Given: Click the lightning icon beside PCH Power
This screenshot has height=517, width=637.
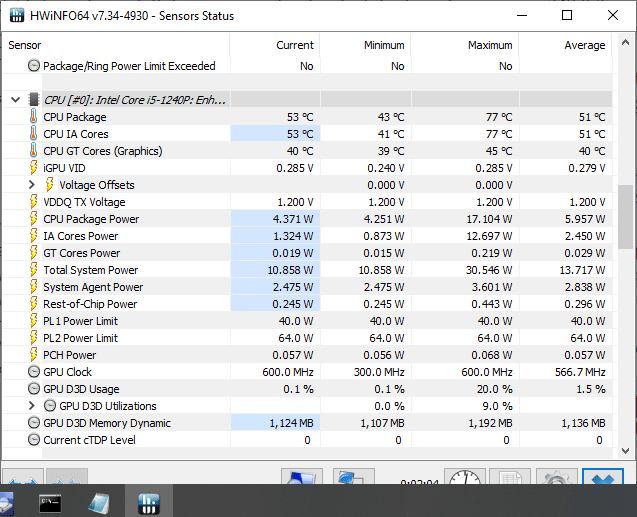Looking at the screenshot, I should pyautogui.click(x=34, y=355).
